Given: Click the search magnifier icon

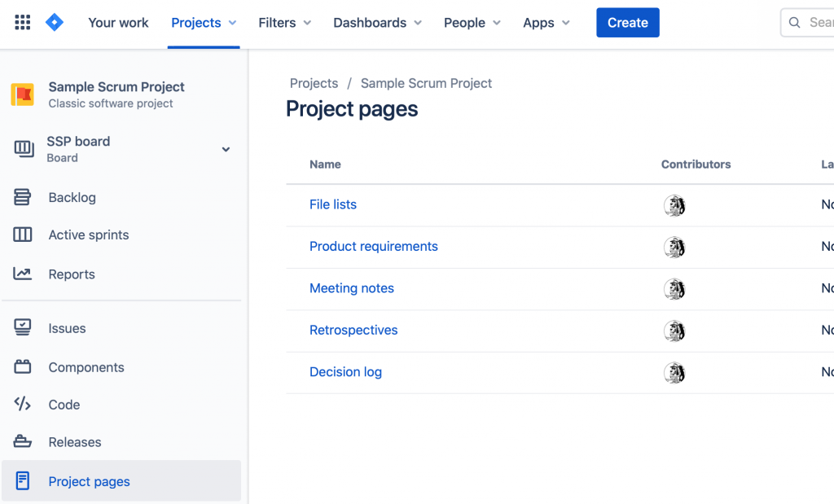Looking at the screenshot, I should 794,22.
